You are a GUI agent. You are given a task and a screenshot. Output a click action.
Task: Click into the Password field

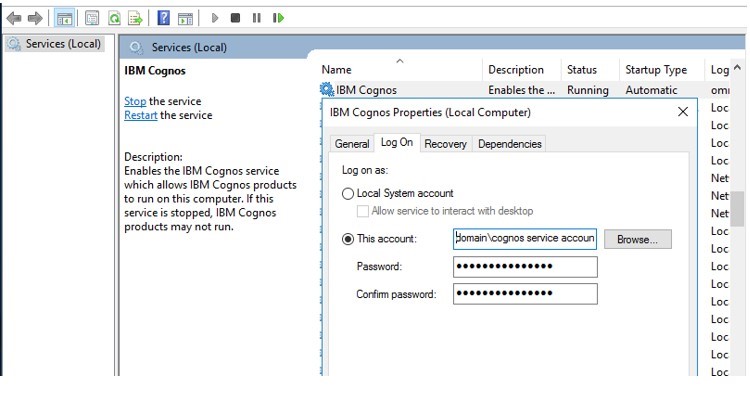pos(525,267)
